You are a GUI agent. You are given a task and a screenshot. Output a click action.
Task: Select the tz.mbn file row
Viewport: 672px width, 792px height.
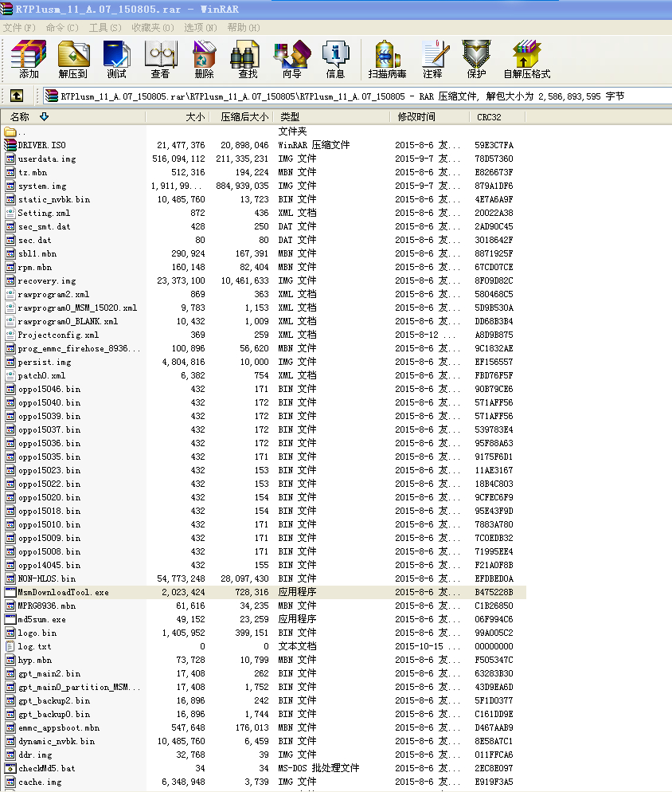(x=263, y=172)
